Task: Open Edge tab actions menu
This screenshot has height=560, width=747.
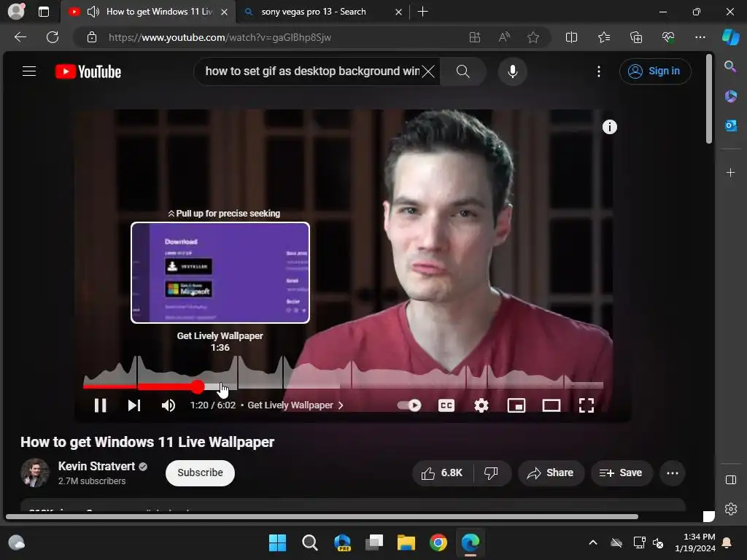Action: point(44,12)
